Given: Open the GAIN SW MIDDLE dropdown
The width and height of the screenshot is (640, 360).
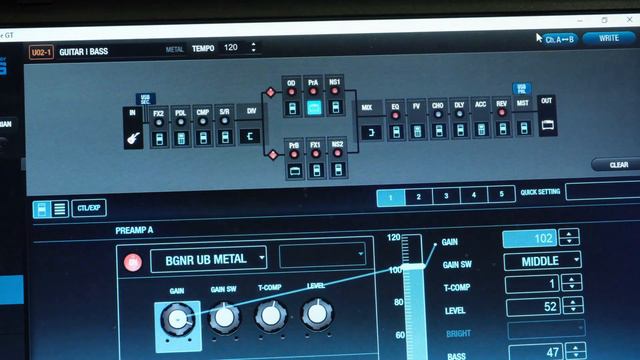Looking at the screenshot, I should [x=542, y=261].
